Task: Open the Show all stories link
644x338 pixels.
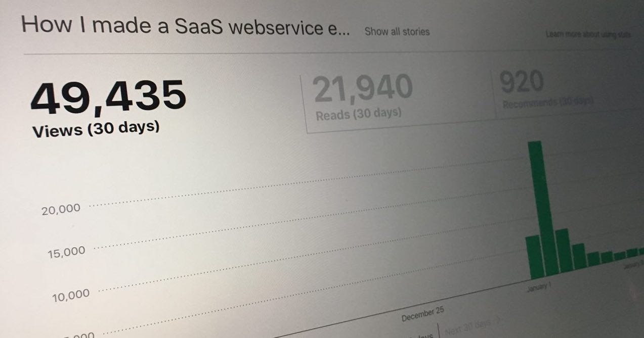Action: (x=397, y=31)
